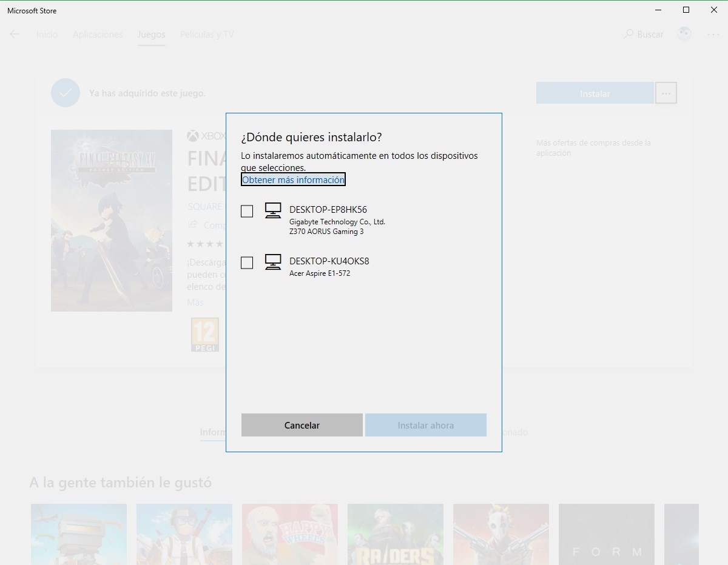Image resolution: width=728 pixels, height=565 pixels.
Task: Open the user account avatar
Action: pos(684,34)
